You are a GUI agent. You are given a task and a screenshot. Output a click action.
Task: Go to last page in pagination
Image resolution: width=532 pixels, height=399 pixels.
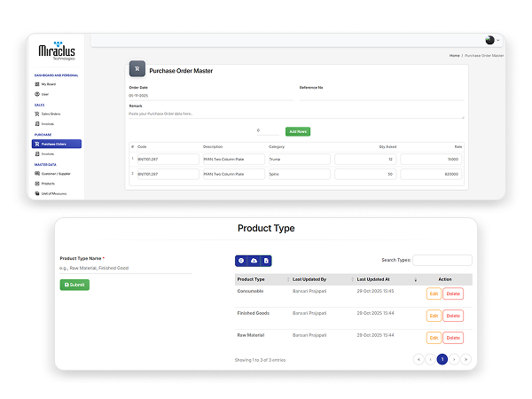(465, 359)
